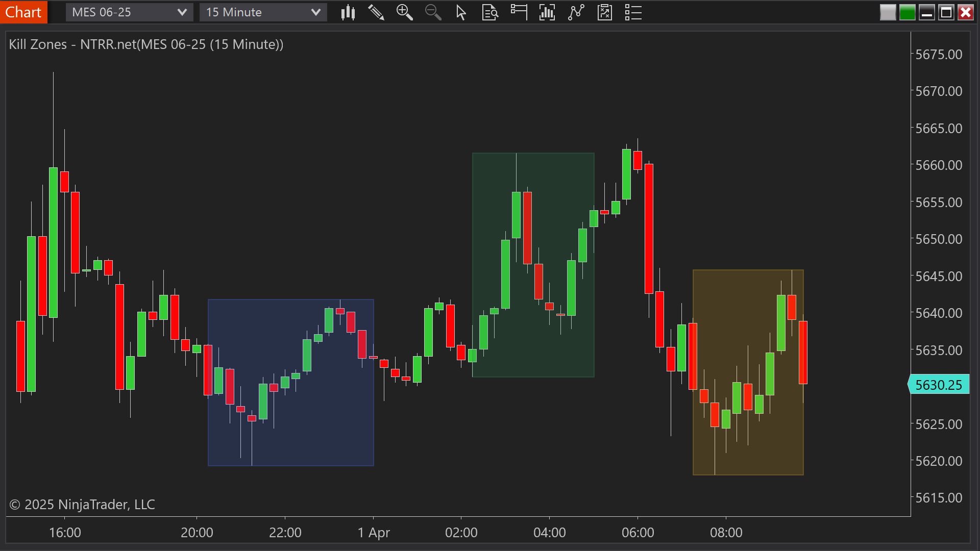Open the Indicators dialog
The image size is (980, 551).
tap(576, 12)
